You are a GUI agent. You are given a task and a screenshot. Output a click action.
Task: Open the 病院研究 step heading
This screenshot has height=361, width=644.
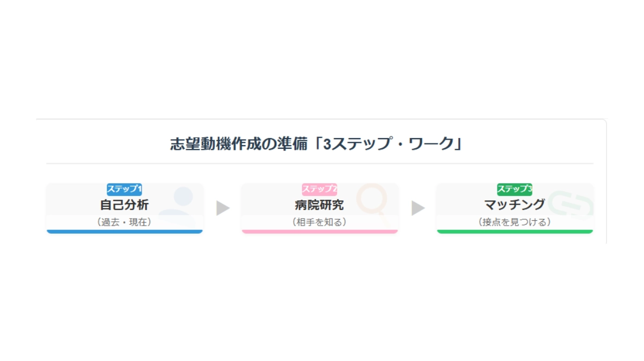point(319,205)
